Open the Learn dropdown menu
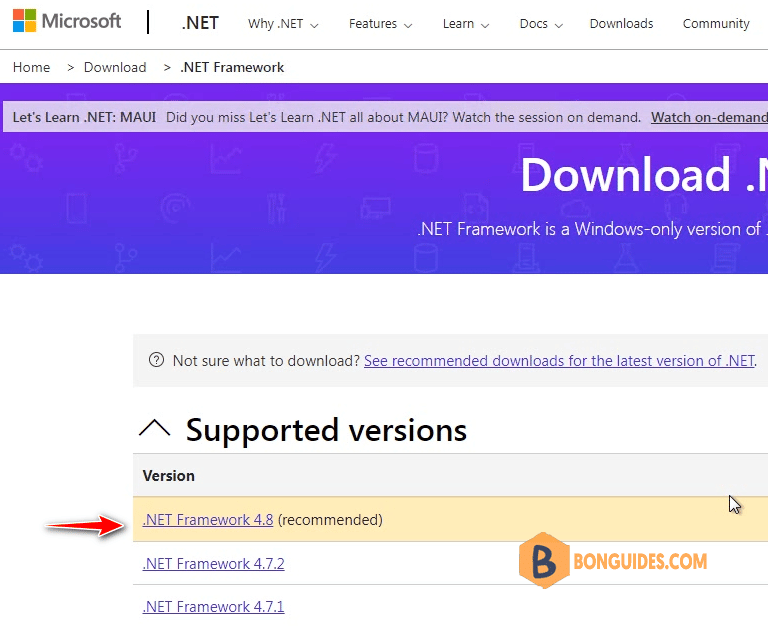This screenshot has width=768, height=626. [466, 24]
